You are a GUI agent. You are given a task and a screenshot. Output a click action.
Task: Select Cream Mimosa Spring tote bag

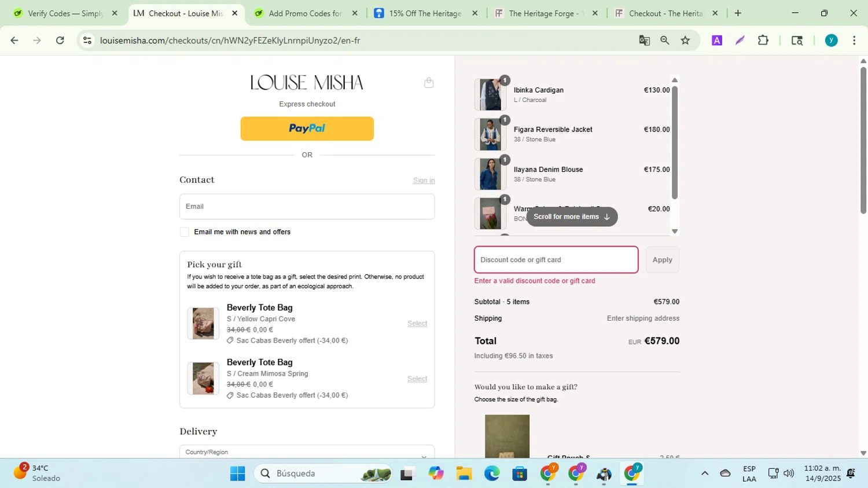[417, 379]
